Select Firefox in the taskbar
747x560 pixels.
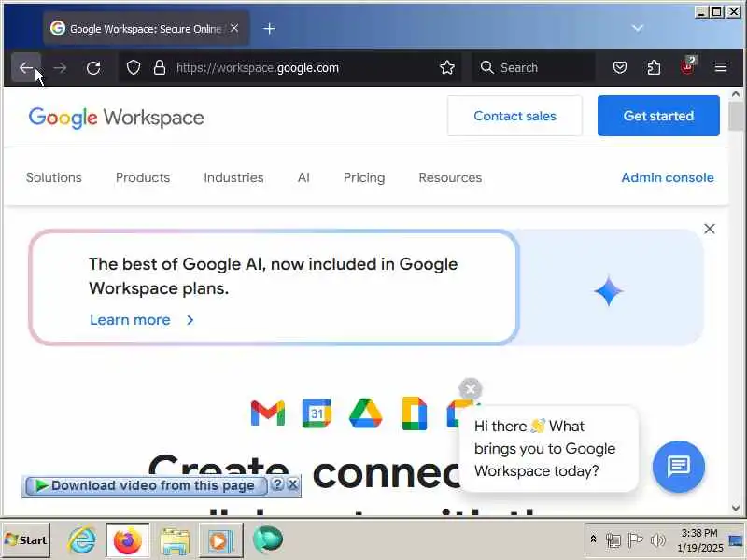pyautogui.click(x=128, y=540)
